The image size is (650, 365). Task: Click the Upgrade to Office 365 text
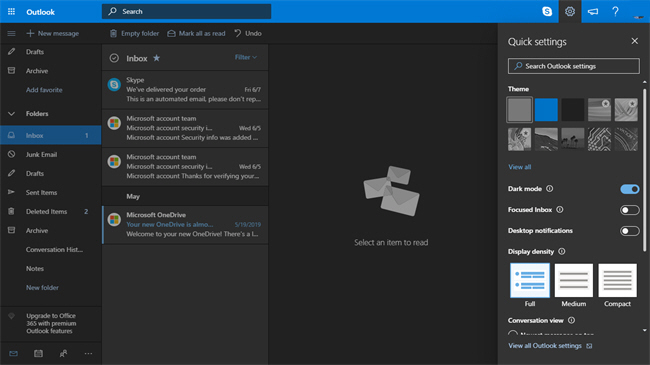(x=51, y=324)
